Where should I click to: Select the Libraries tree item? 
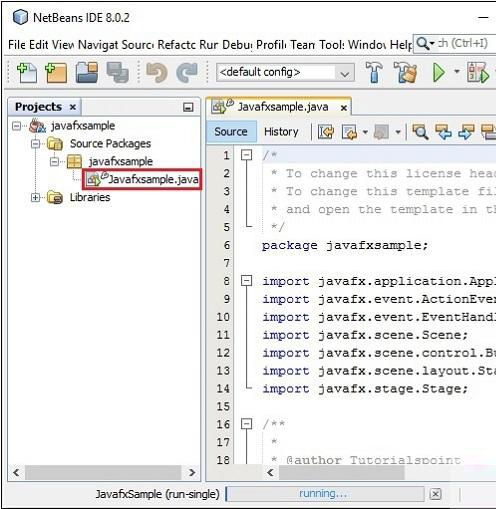[x=90, y=197]
